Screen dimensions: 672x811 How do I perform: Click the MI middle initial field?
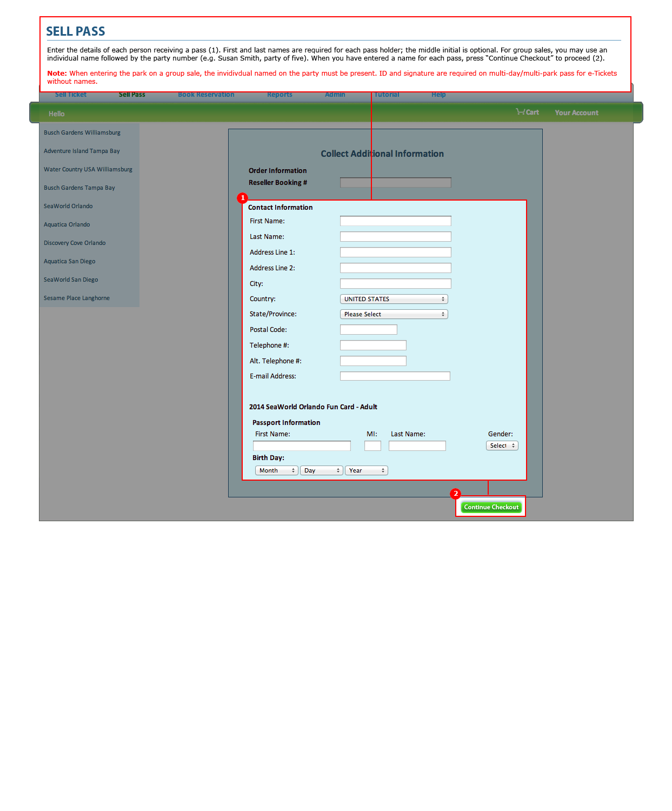point(372,446)
